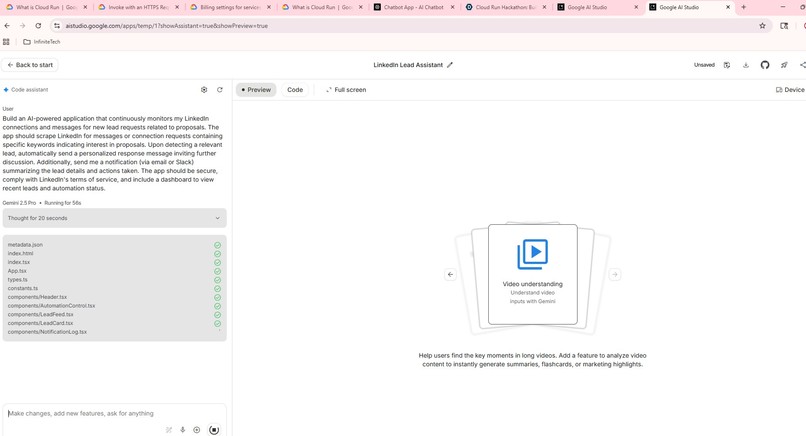Switch to 'Cloud Run Hackathon' browser tab
The image size is (806, 436).
(x=506, y=7)
